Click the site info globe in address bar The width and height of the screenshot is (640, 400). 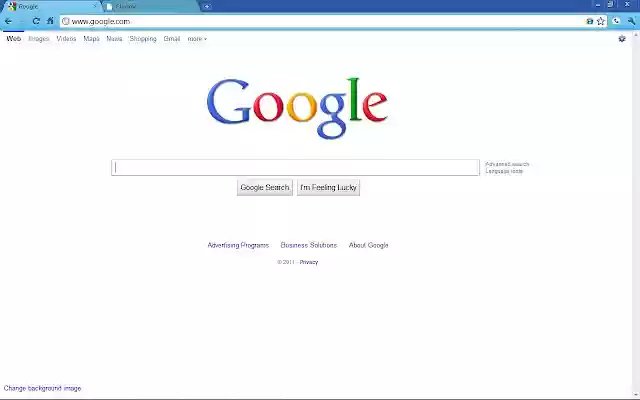(66, 21)
